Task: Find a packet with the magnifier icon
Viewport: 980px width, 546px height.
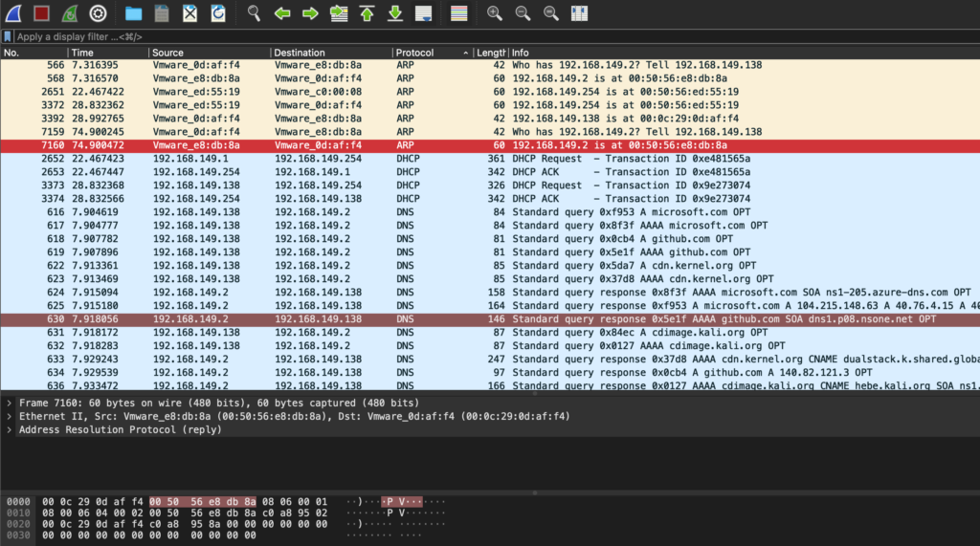Action: tap(254, 13)
